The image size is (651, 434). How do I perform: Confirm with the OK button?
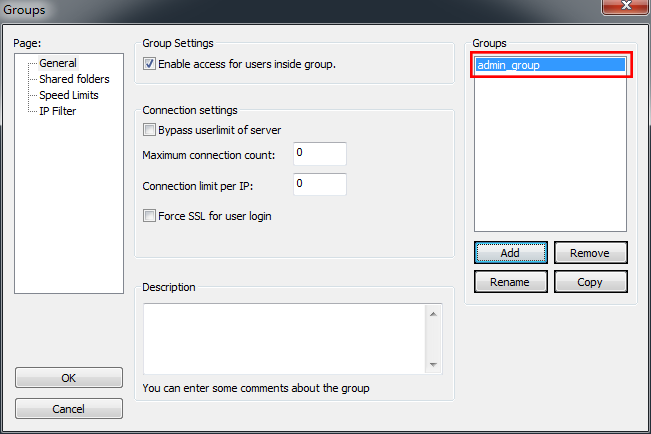click(68, 378)
